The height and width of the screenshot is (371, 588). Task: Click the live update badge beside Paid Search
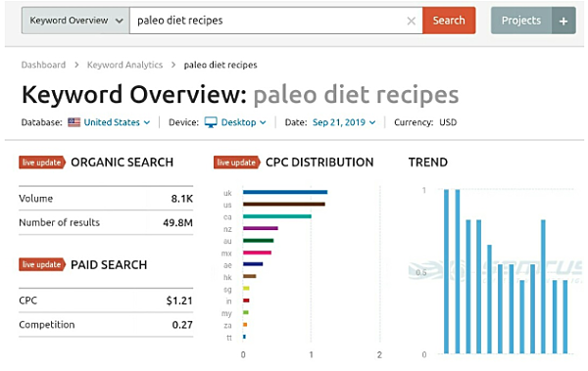tap(42, 264)
